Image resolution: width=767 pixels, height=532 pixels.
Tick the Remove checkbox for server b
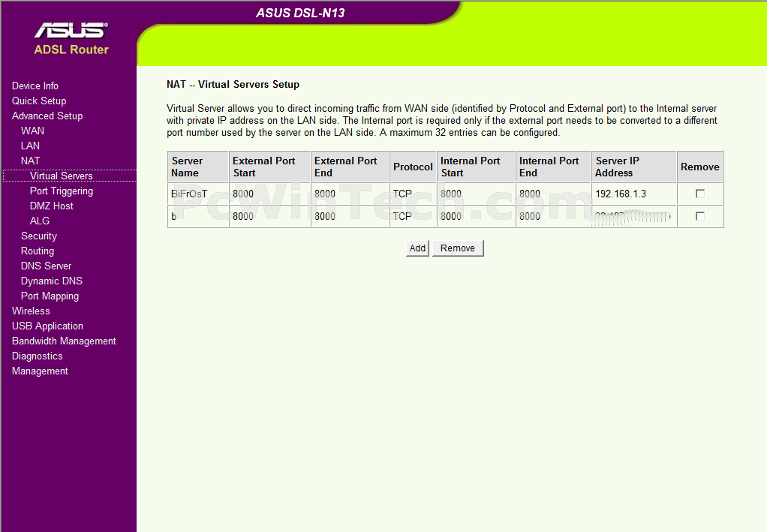[x=700, y=216]
